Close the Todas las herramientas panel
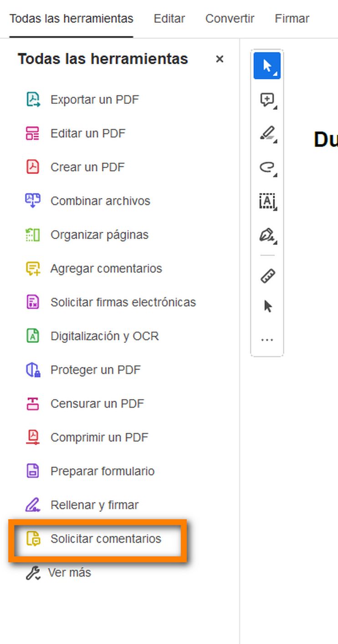Viewport: 338px width, 644px height. pyautogui.click(x=220, y=59)
